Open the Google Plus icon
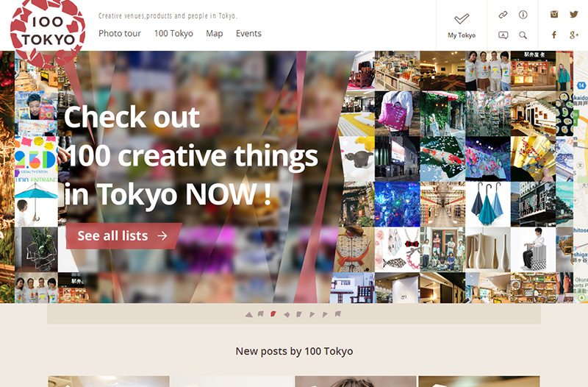 (574, 35)
